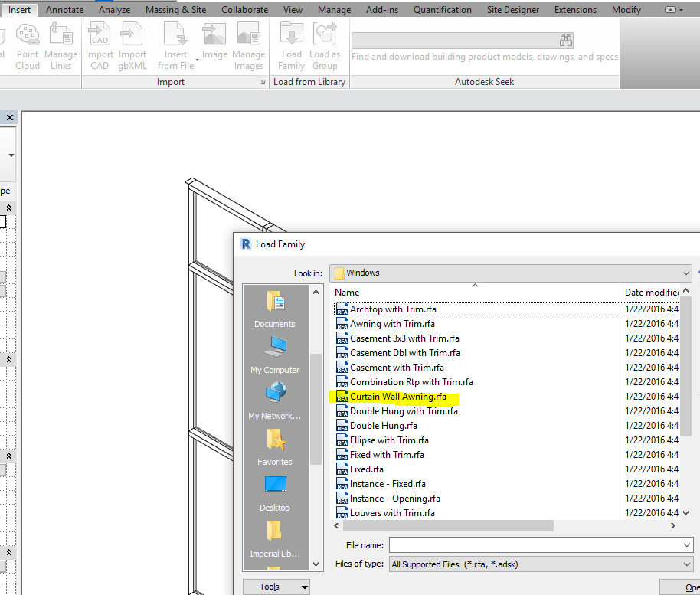This screenshot has width=700, height=595.
Task: Select My Computer in the dialog sidebar
Action: 274,356
